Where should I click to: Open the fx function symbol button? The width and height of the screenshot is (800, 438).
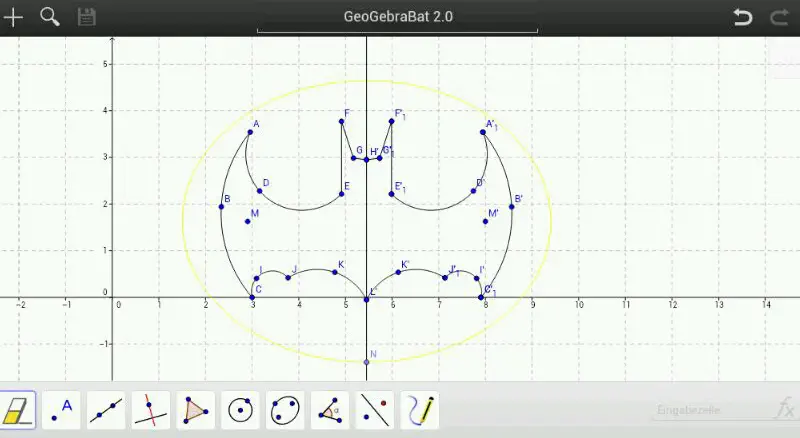(x=784, y=410)
